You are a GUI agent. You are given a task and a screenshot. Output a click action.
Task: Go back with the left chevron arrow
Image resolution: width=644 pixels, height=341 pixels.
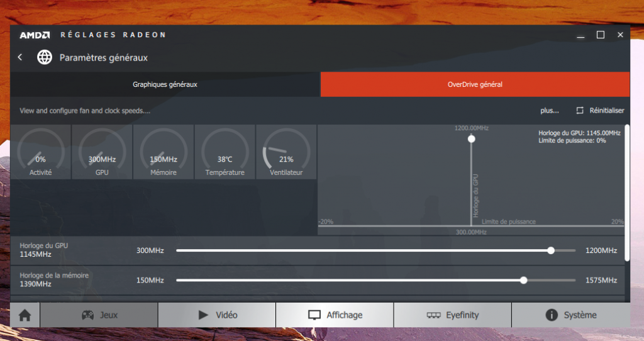[20, 57]
